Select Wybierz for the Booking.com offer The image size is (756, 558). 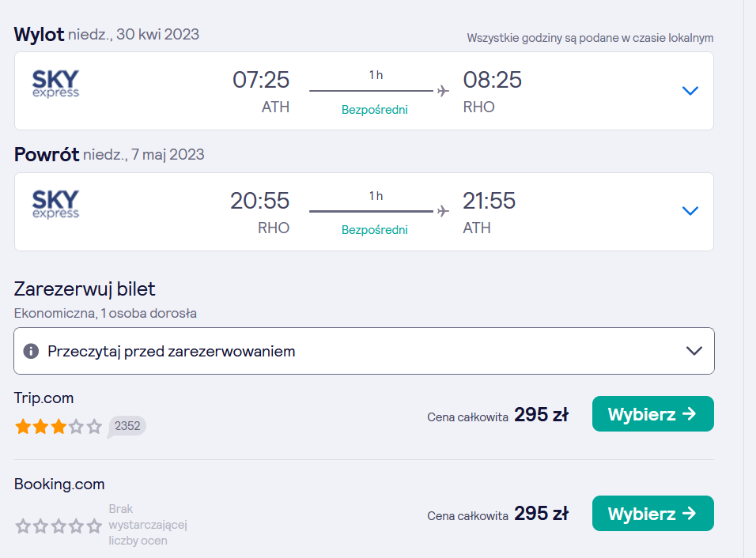pos(653,514)
